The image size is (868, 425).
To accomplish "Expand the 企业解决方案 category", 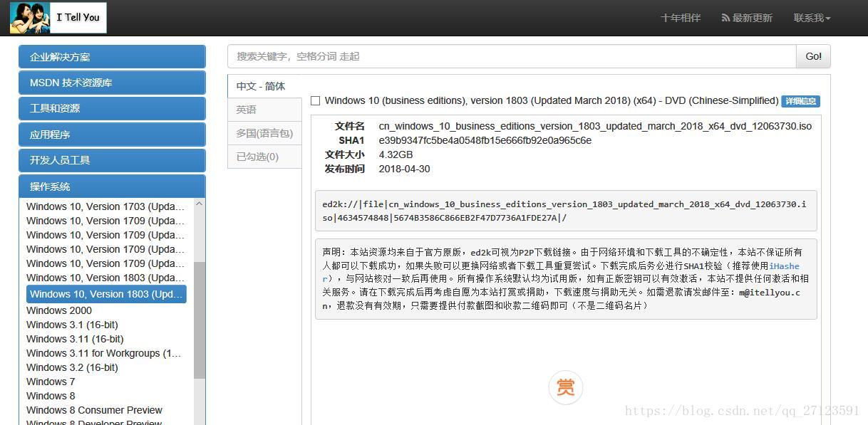I will point(112,57).
